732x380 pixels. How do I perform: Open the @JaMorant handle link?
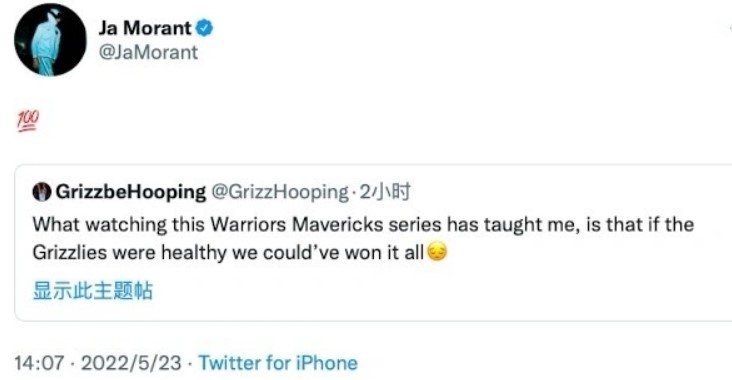click(148, 52)
